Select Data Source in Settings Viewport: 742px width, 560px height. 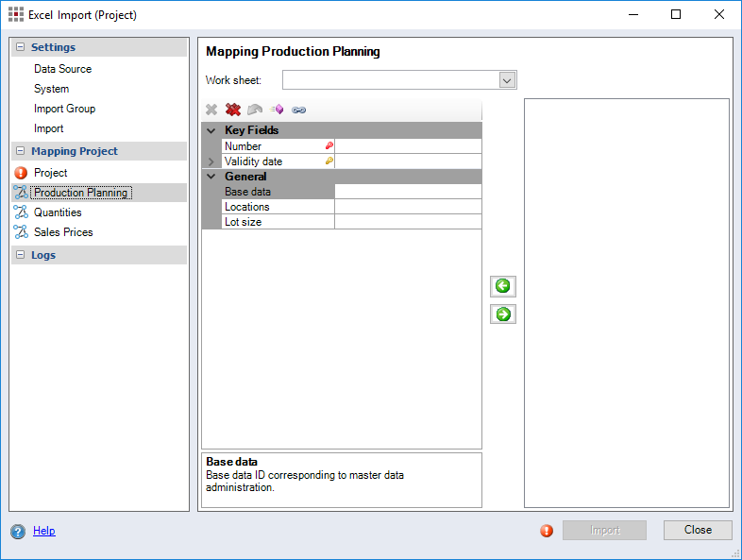(x=62, y=69)
